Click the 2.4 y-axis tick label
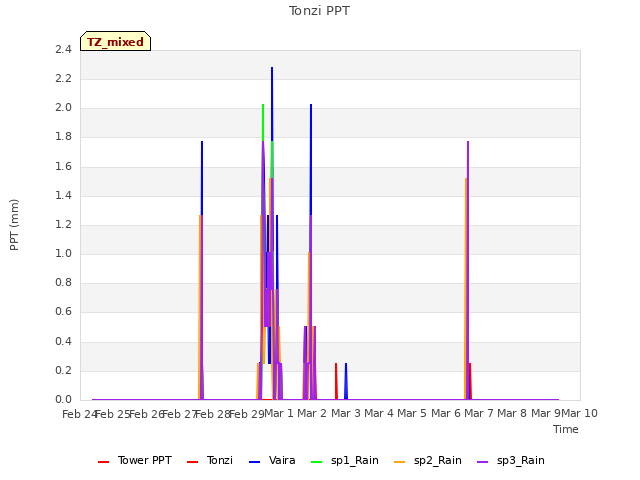640x480 pixels. click(x=63, y=49)
